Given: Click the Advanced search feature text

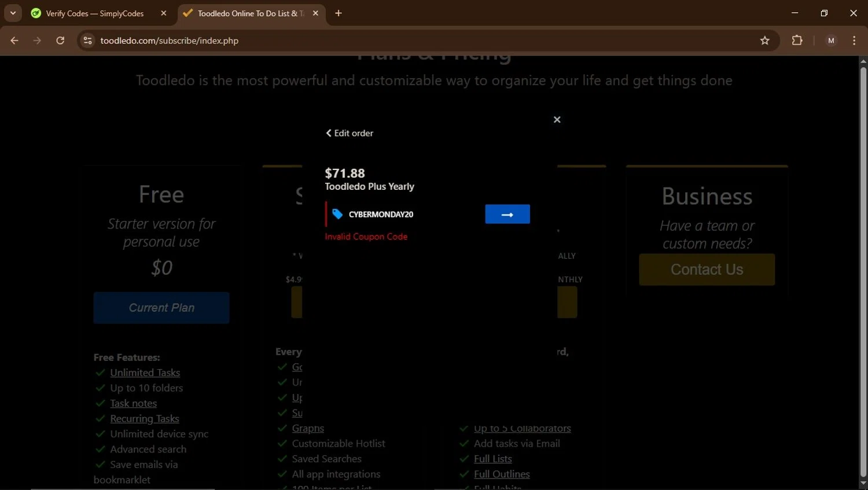Looking at the screenshot, I should 148,449.
